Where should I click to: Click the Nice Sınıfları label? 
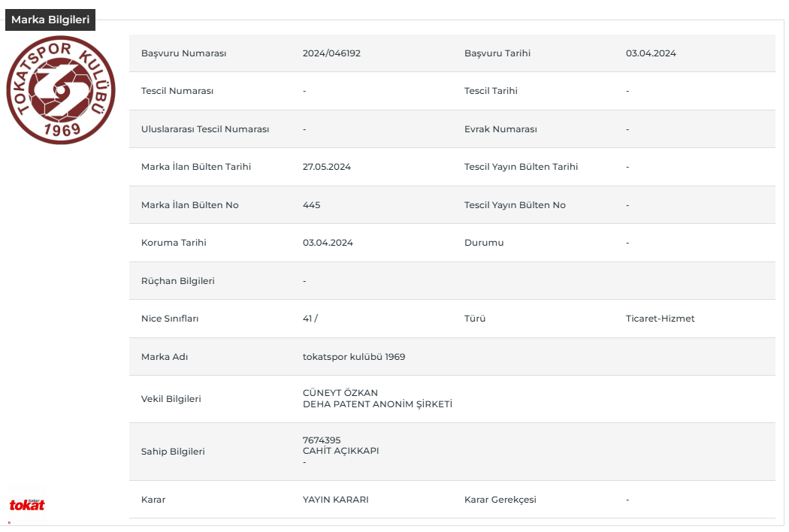tap(170, 319)
